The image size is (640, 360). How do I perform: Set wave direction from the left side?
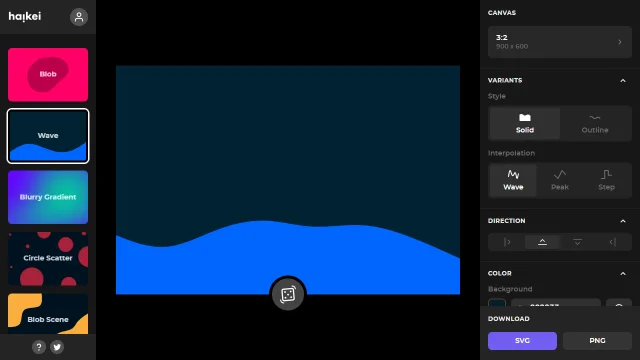coord(507,242)
